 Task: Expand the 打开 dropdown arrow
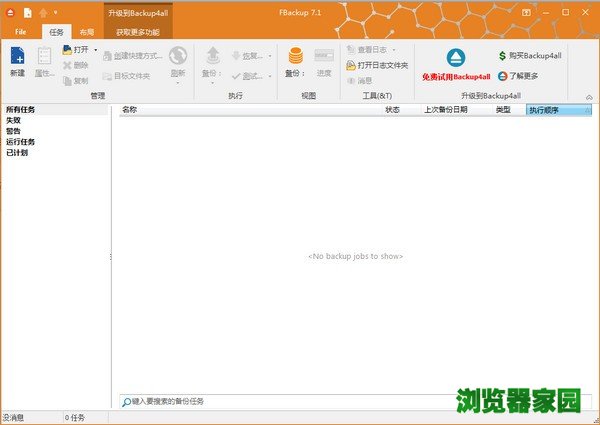pos(96,49)
